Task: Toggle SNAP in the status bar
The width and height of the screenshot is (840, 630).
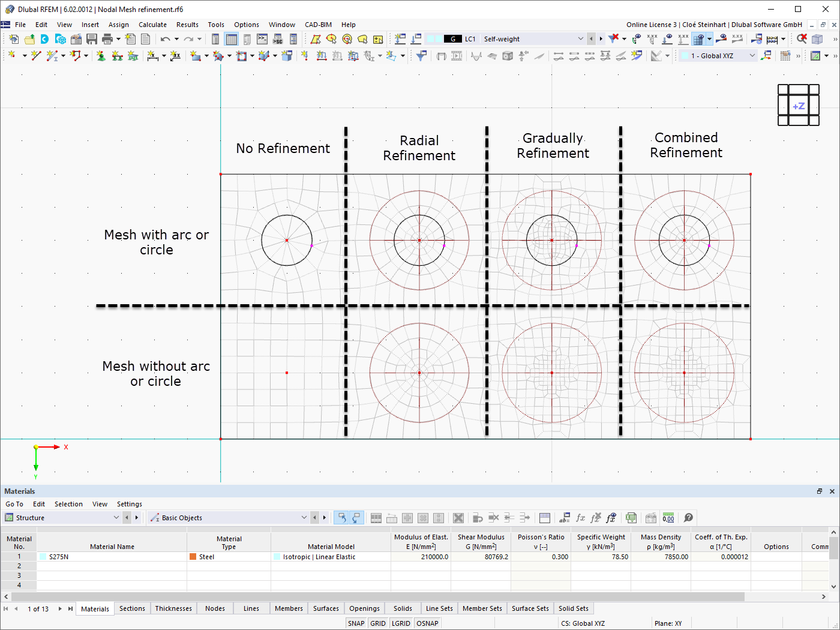Action: 356,623
